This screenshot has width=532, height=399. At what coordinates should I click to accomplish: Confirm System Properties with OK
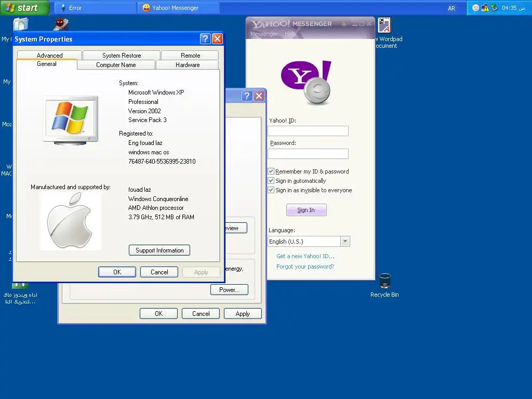117,272
